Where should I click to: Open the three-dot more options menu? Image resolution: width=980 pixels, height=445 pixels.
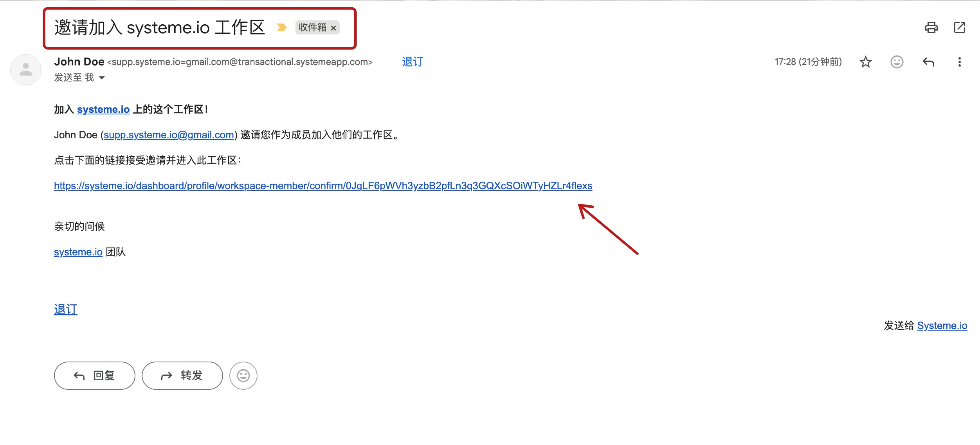click(x=959, y=62)
